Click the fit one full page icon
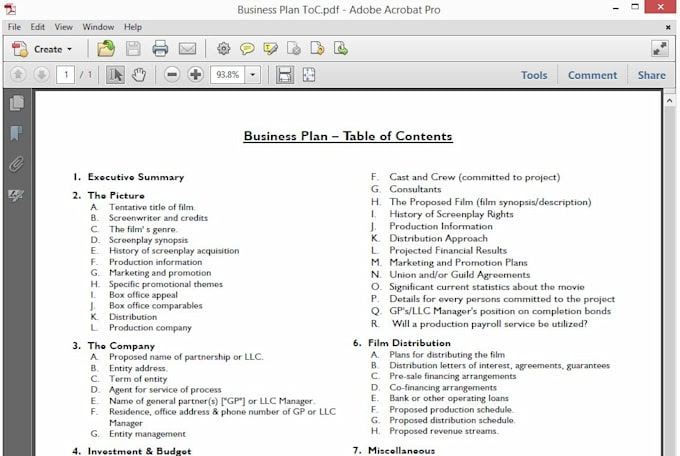680x456 pixels. coord(309,75)
